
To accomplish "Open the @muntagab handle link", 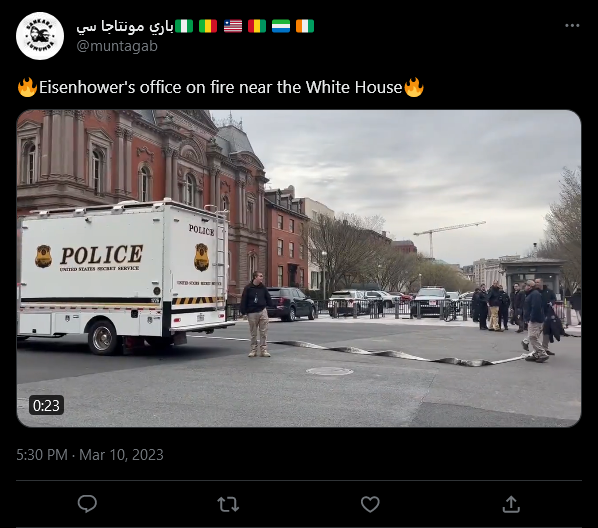I will pos(117,46).
